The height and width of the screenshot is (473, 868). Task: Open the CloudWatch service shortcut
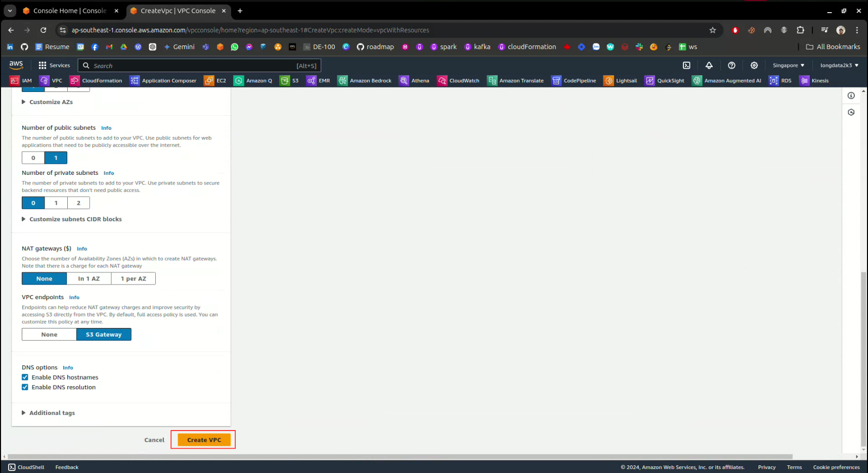(x=458, y=81)
